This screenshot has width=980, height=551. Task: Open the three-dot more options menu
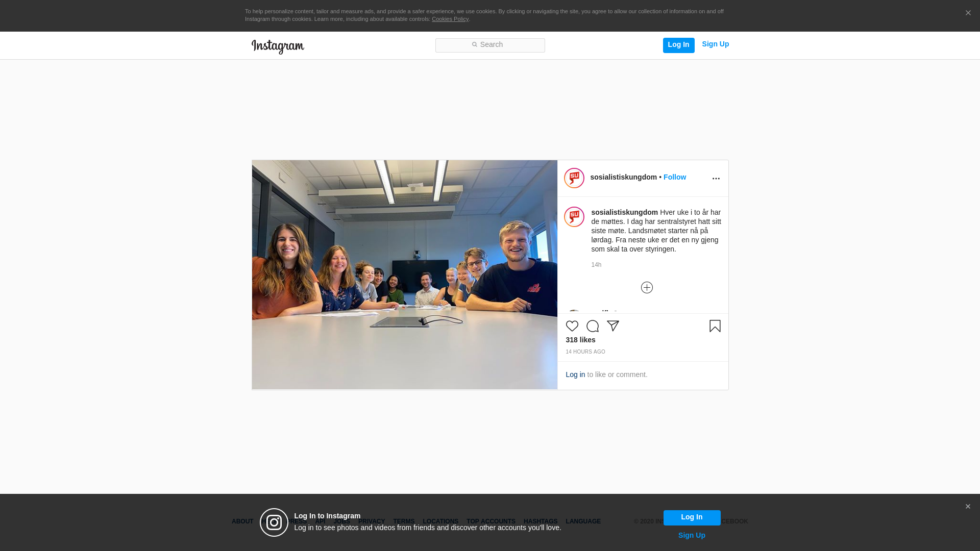click(716, 179)
